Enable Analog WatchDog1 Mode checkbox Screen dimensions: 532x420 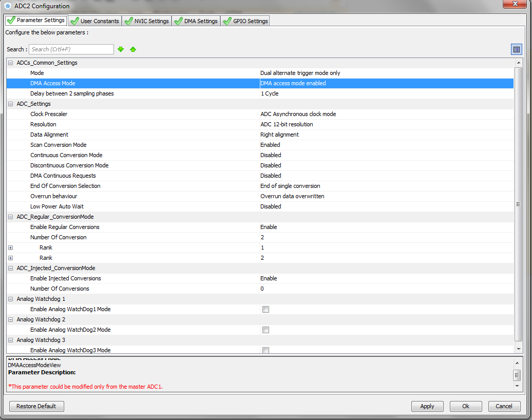[x=265, y=309]
